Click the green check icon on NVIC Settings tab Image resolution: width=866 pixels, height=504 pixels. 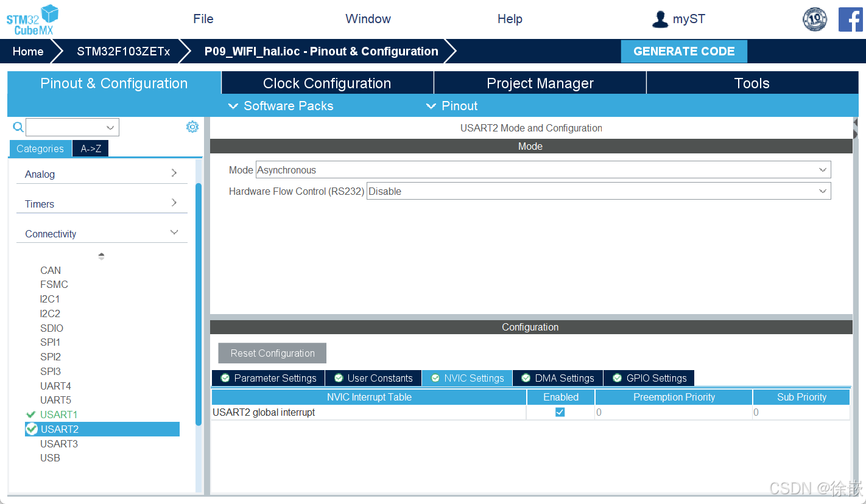pos(435,378)
